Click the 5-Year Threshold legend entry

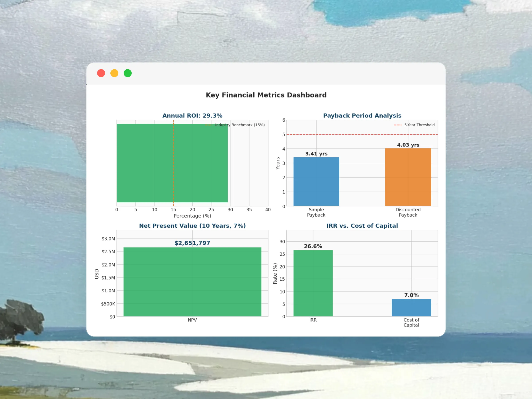click(419, 125)
